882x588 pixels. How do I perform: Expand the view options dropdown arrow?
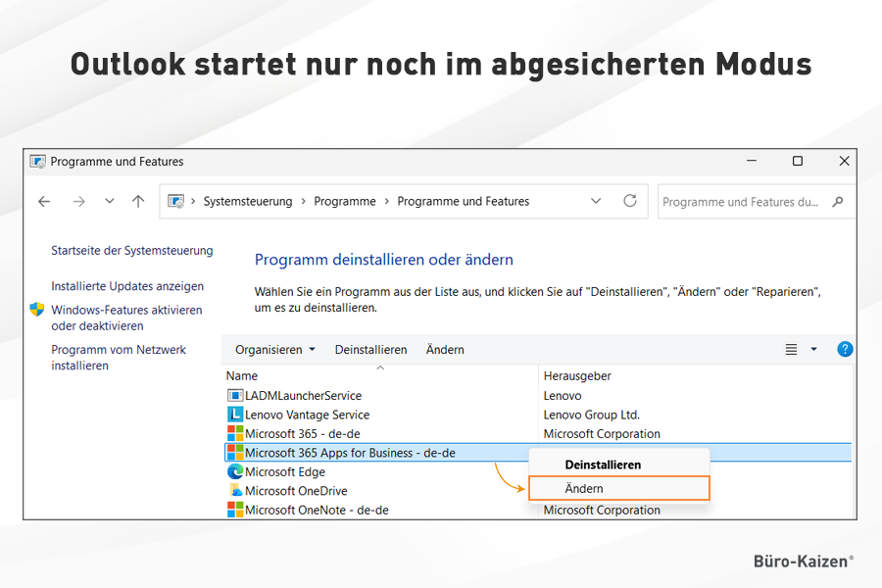point(813,350)
